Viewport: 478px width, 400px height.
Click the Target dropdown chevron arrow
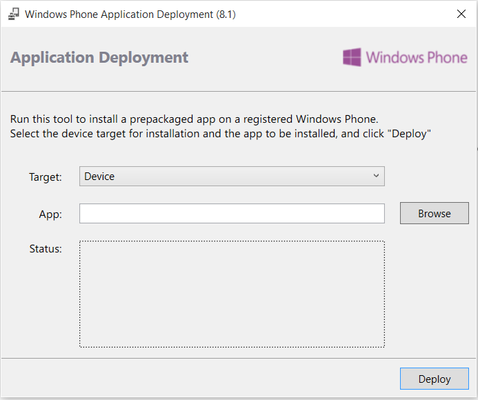point(376,176)
